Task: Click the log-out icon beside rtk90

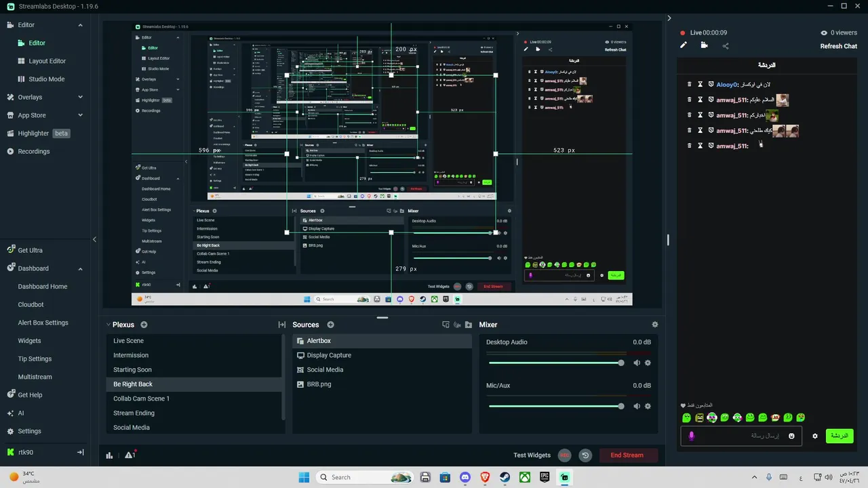Action: [x=80, y=452]
